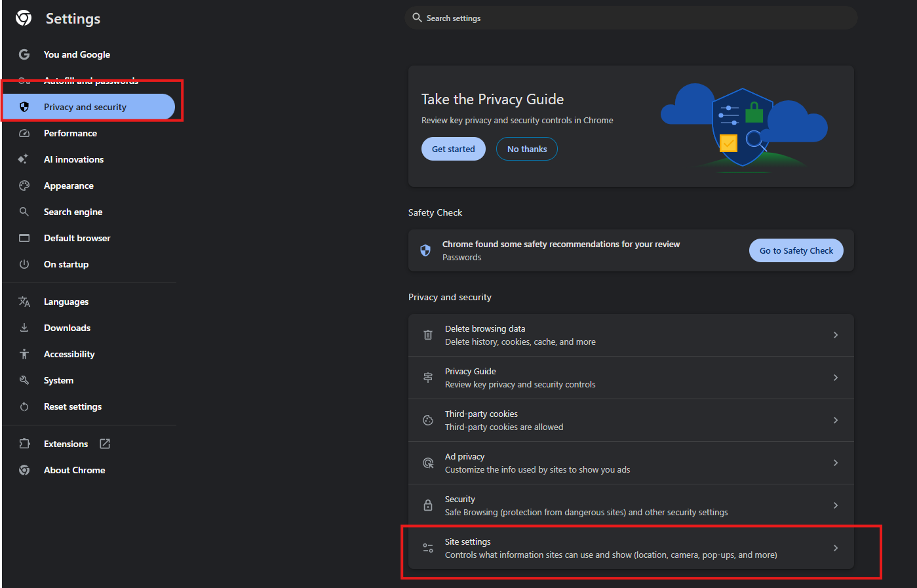The height and width of the screenshot is (588, 917).
Task: Click the trash icon for Delete browsing data
Action: coord(428,335)
